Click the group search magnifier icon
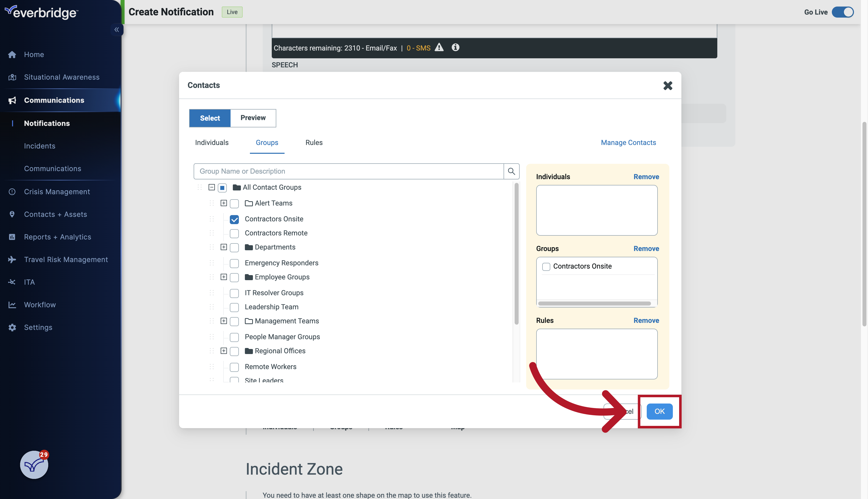This screenshot has width=868, height=499. coord(511,171)
